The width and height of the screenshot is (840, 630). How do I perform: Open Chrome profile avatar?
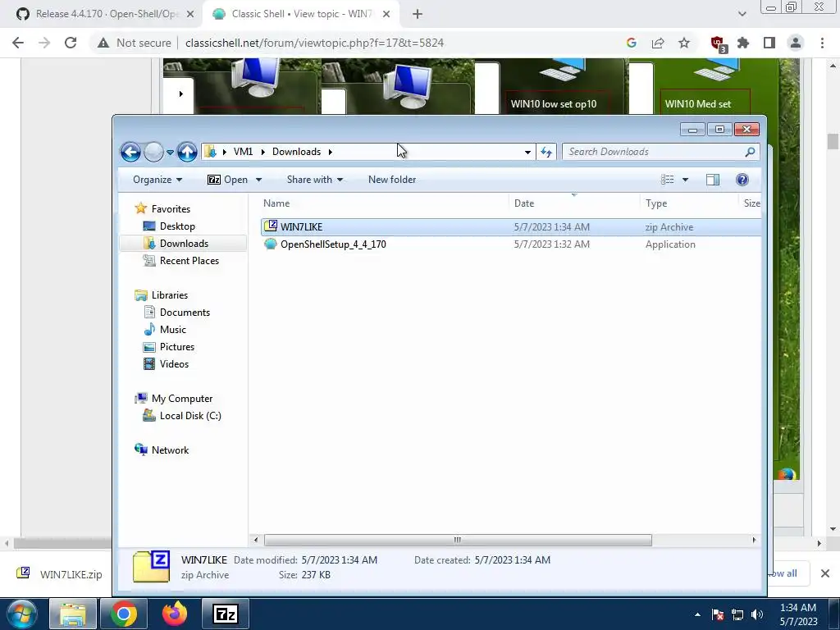(796, 43)
